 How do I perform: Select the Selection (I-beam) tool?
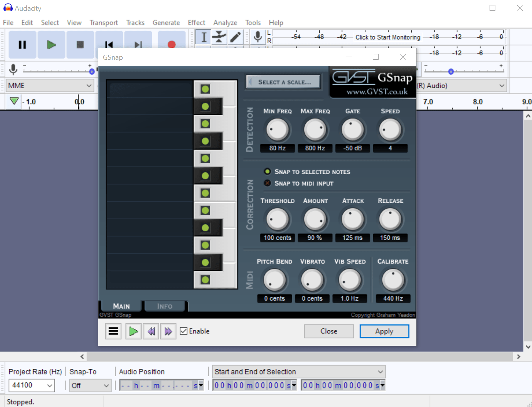[x=204, y=37]
